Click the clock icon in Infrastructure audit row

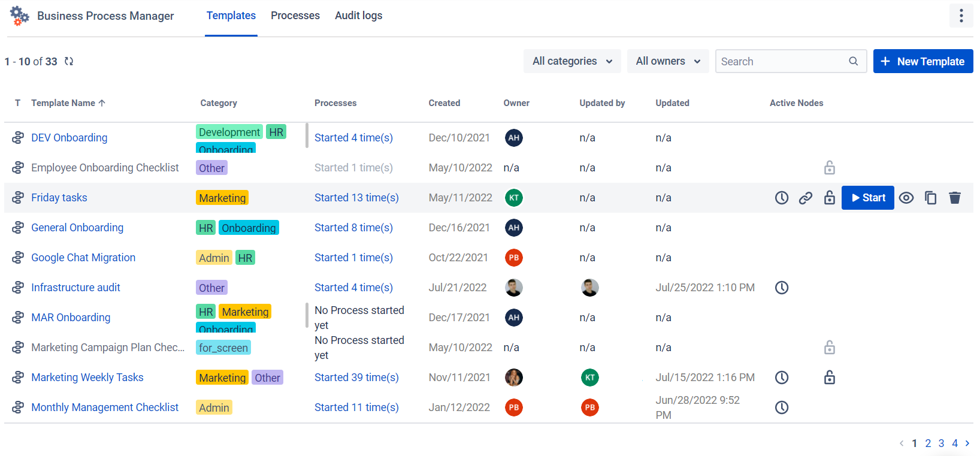tap(782, 288)
